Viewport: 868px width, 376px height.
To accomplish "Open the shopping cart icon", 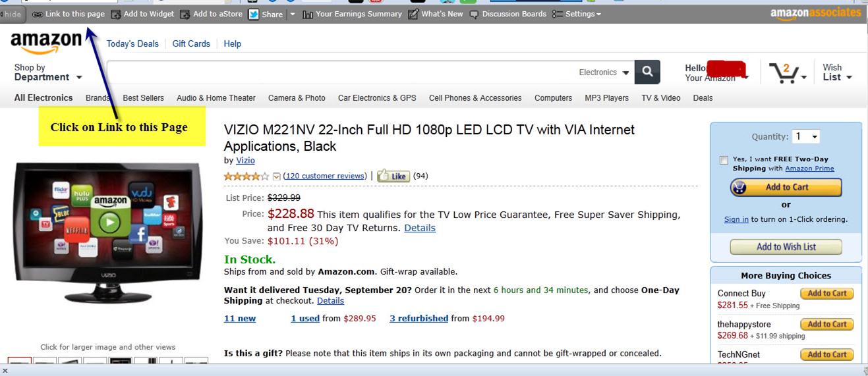I will 786,72.
